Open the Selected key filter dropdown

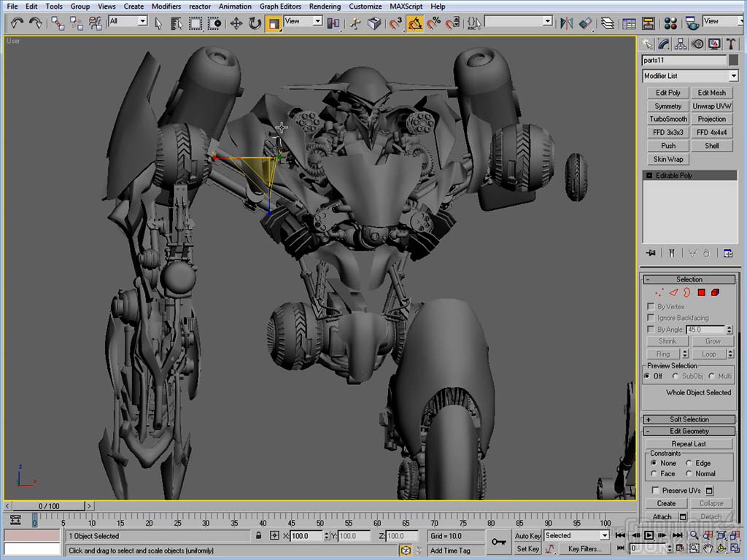tap(576, 535)
